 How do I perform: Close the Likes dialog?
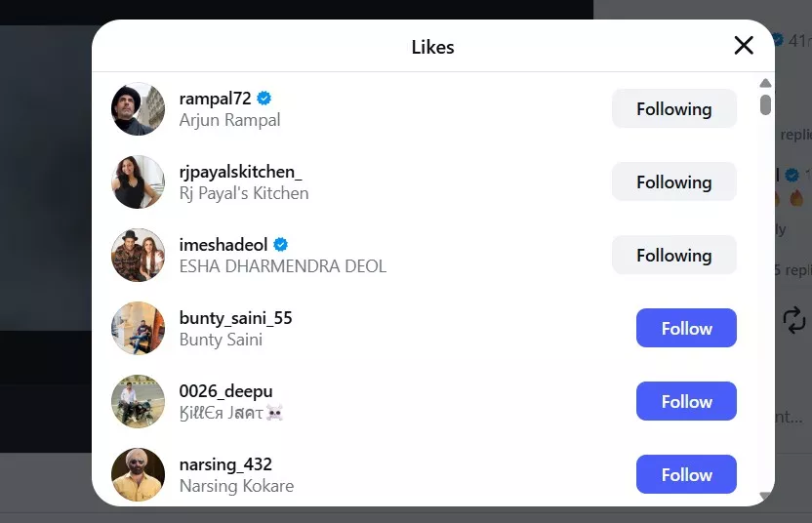[744, 46]
